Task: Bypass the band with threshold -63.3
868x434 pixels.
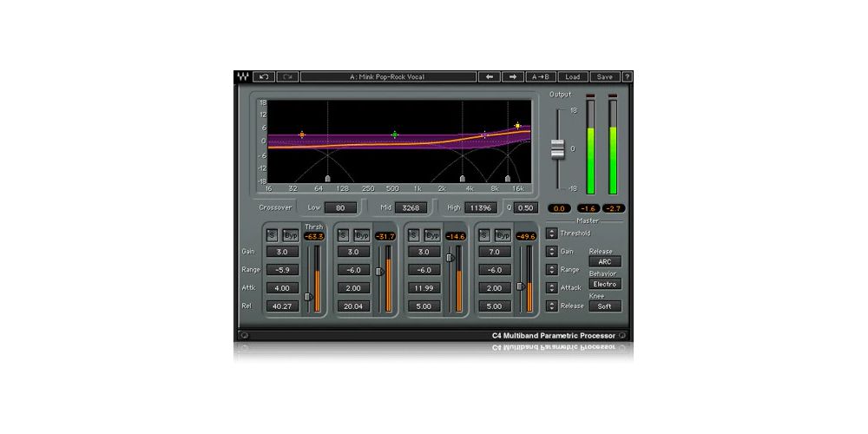Action: tap(291, 235)
